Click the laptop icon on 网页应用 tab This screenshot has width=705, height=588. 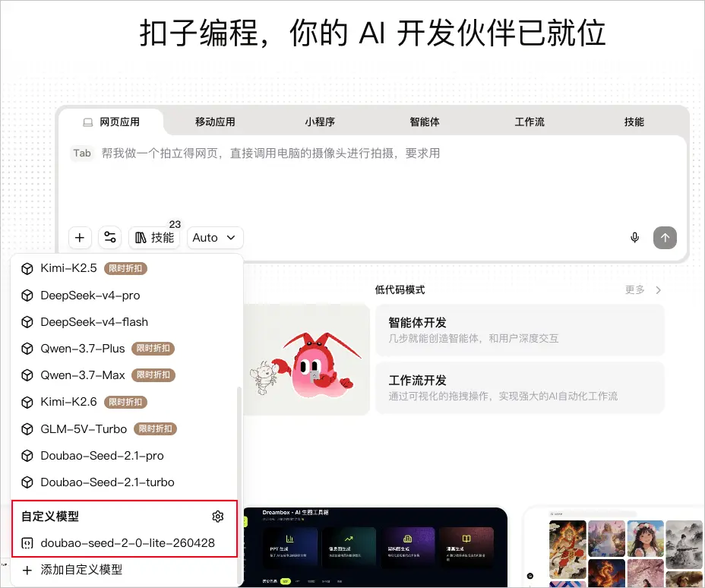87,122
